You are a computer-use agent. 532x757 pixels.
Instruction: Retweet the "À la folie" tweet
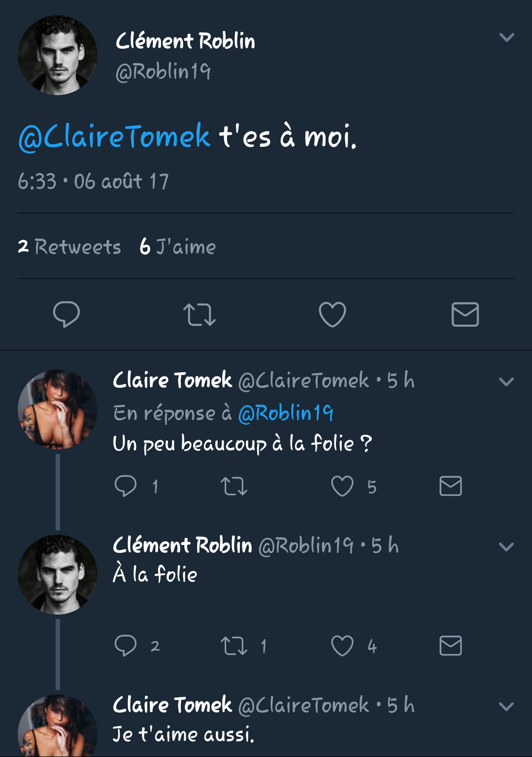pyautogui.click(x=234, y=646)
